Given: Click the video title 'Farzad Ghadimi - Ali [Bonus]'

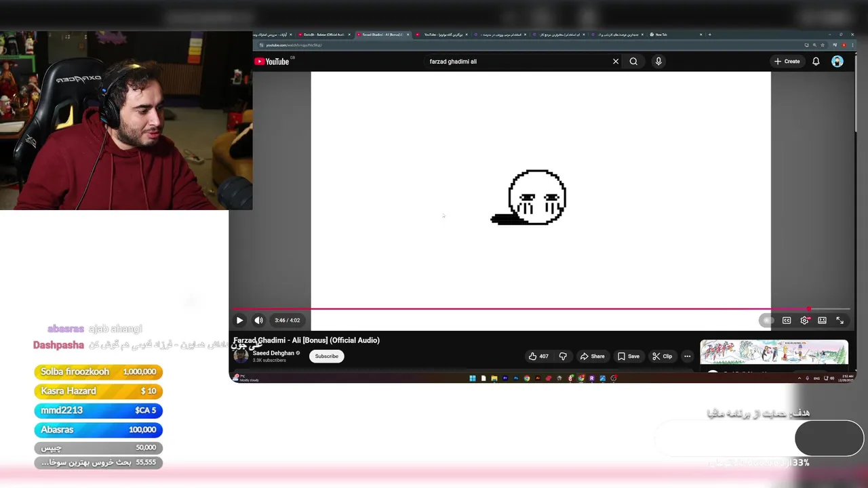Looking at the screenshot, I should click(x=307, y=340).
